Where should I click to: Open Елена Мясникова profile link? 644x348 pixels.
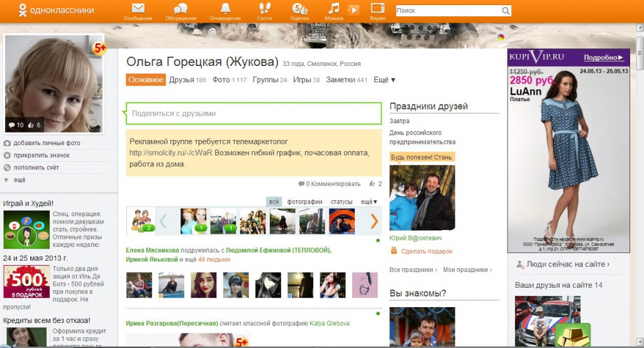(152, 251)
